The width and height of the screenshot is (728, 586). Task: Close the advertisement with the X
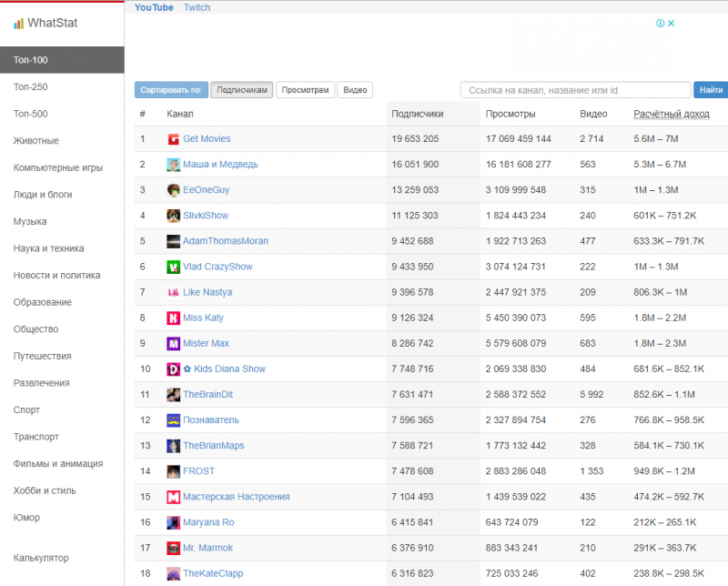[x=672, y=24]
